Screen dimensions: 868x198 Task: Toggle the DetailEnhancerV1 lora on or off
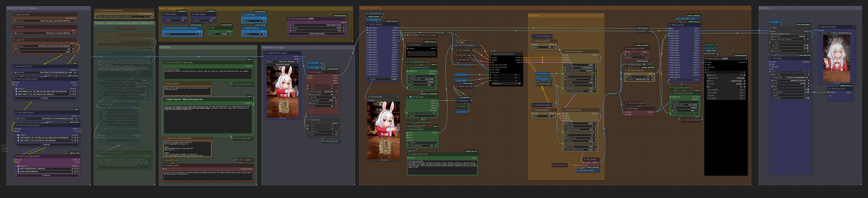pos(18,169)
